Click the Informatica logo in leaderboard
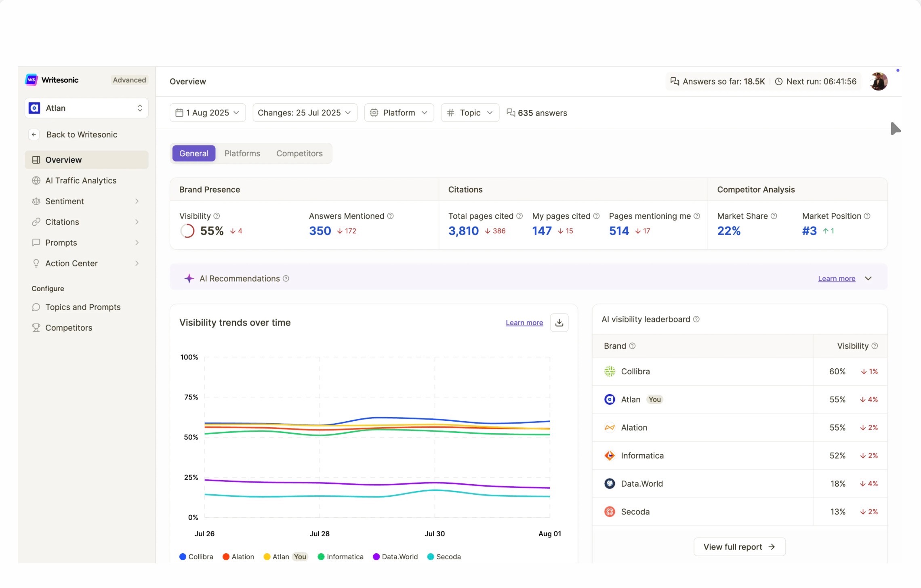The height and width of the screenshot is (588, 921). [x=610, y=456]
